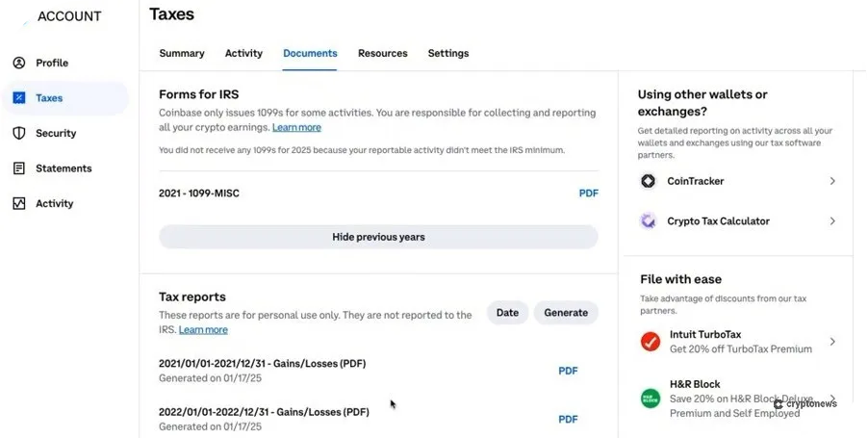Expand the CoinTracker chevron arrow
This screenshot has height=438, width=868.
(x=832, y=181)
